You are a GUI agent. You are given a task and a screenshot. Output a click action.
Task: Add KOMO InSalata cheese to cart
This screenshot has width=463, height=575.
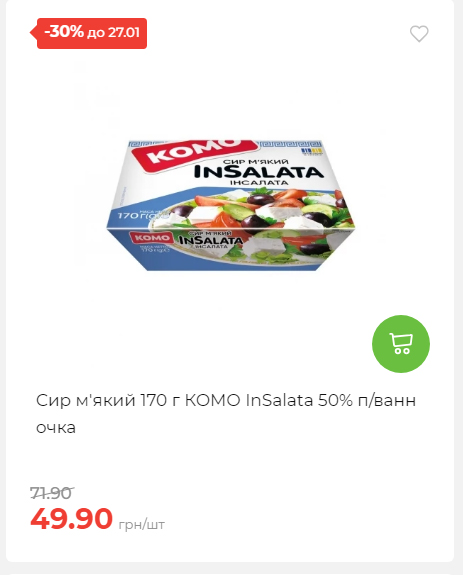click(401, 344)
